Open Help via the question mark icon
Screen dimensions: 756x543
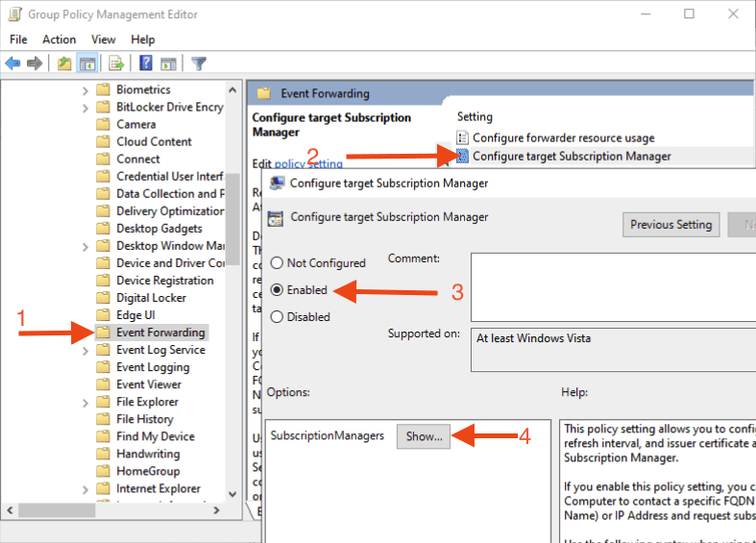point(146,63)
